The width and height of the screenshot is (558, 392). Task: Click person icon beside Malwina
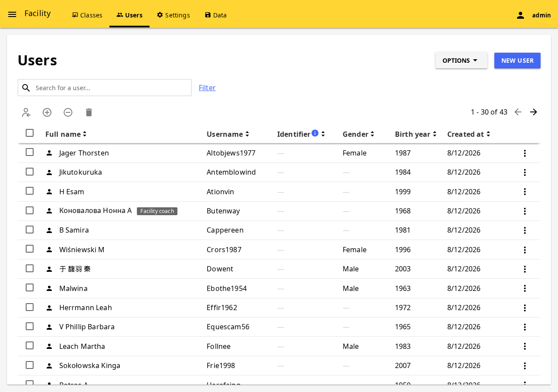[x=49, y=288]
